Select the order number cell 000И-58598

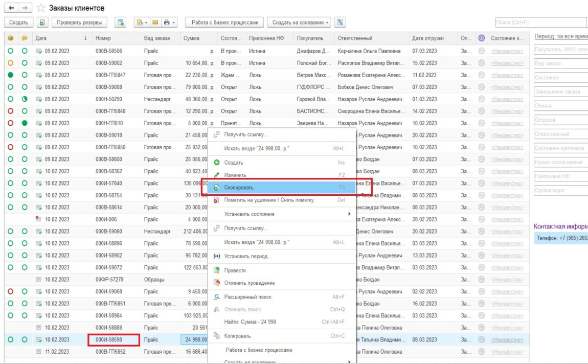(114, 339)
